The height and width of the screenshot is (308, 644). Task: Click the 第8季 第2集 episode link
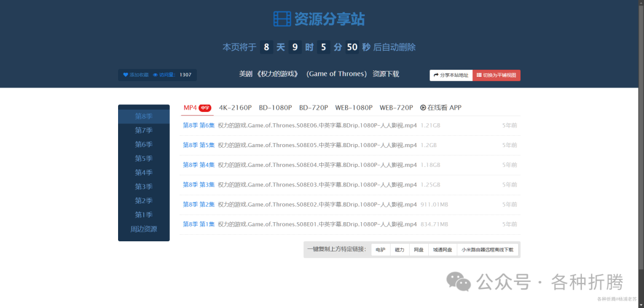pyautogui.click(x=199, y=205)
